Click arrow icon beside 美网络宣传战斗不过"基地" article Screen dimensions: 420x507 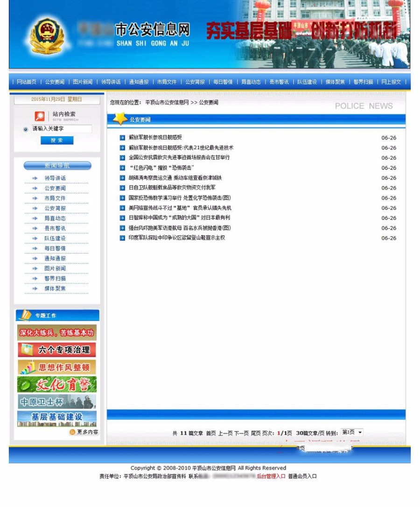pos(122,208)
